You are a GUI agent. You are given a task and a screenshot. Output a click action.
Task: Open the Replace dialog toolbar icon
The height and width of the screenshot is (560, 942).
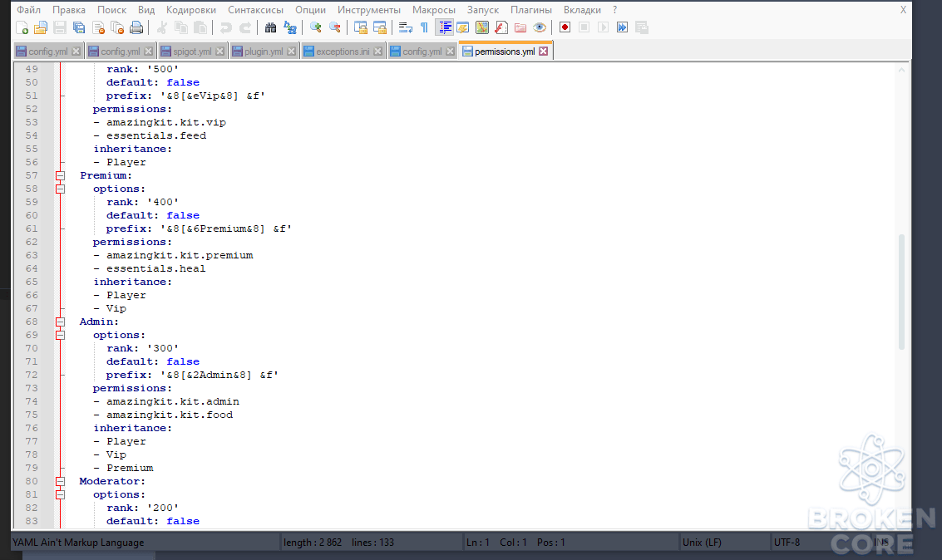pos(290,27)
